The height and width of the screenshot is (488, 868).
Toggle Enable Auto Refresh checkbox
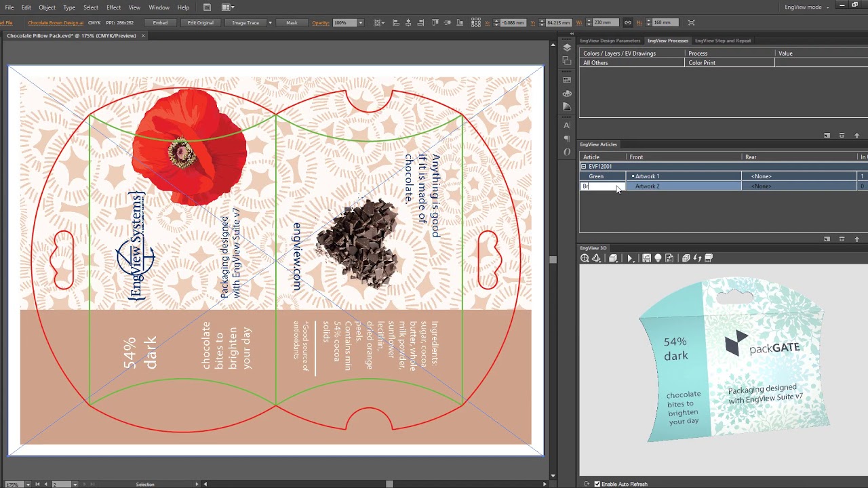(597, 484)
